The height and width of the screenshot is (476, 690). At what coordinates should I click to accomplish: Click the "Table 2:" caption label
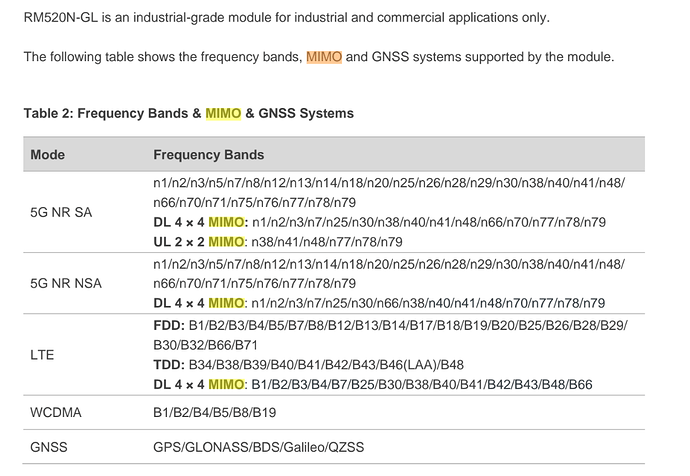pos(50,113)
